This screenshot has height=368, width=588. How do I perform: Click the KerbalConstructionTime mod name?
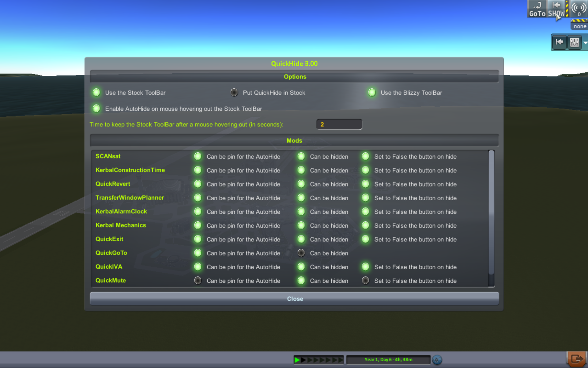(130, 170)
